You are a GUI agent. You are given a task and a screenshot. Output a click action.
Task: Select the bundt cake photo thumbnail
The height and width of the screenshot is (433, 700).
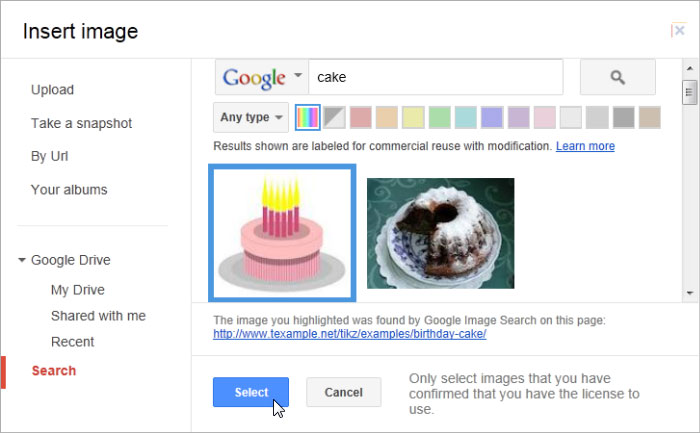point(441,233)
